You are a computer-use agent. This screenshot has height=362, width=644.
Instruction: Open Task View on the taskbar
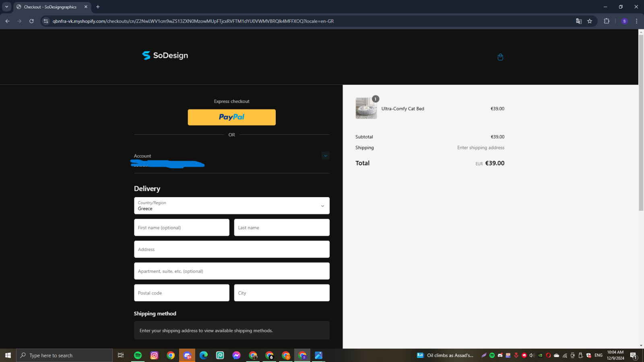coord(121,355)
